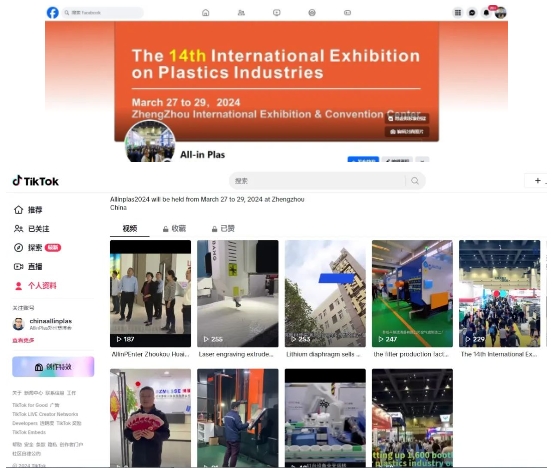Open Facebook Groups icon in top navigation
Viewport: 552px width, 471px height.
pos(312,13)
